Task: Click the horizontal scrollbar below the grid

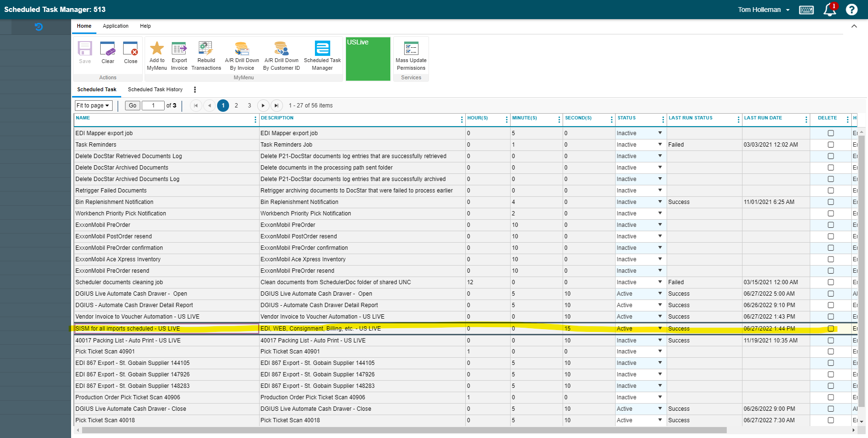Action: [404, 430]
